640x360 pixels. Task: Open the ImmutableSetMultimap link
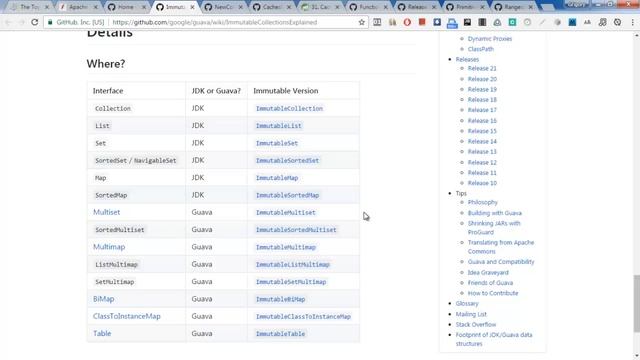click(x=291, y=282)
